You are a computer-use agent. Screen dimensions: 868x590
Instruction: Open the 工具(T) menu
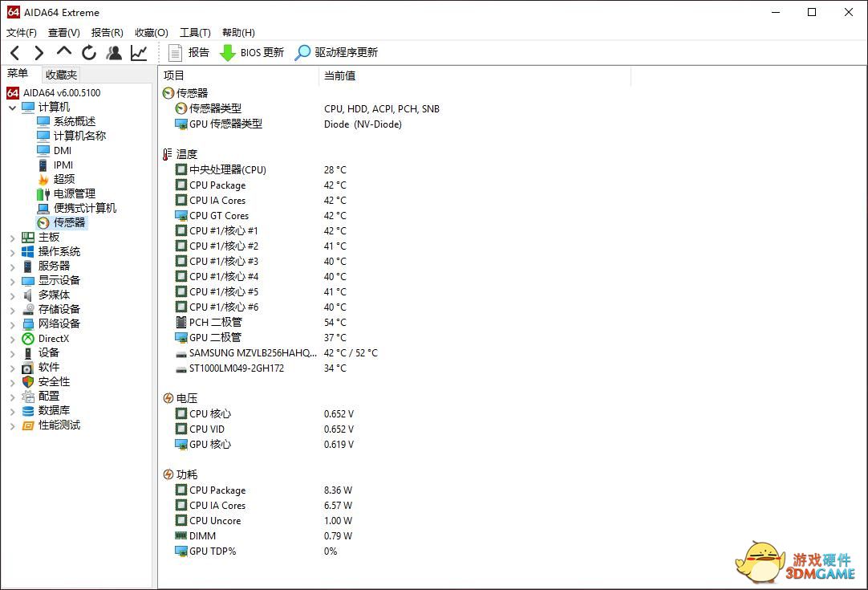coord(195,33)
